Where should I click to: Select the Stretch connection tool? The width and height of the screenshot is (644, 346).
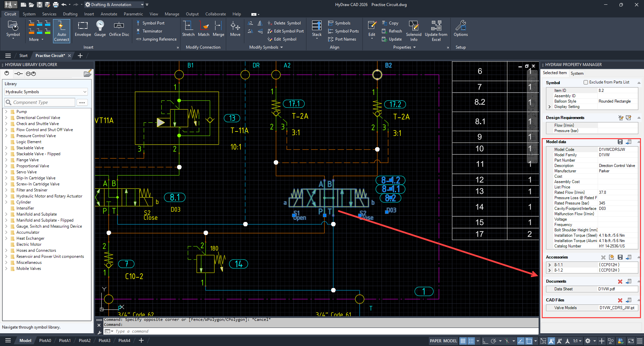tap(188, 28)
